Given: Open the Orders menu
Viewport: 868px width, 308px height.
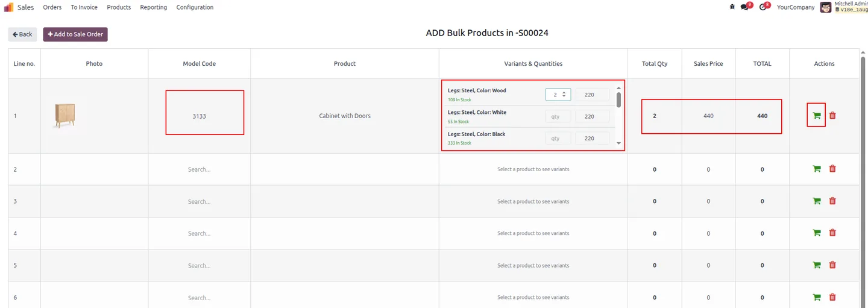Looking at the screenshot, I should coord(52,7).
